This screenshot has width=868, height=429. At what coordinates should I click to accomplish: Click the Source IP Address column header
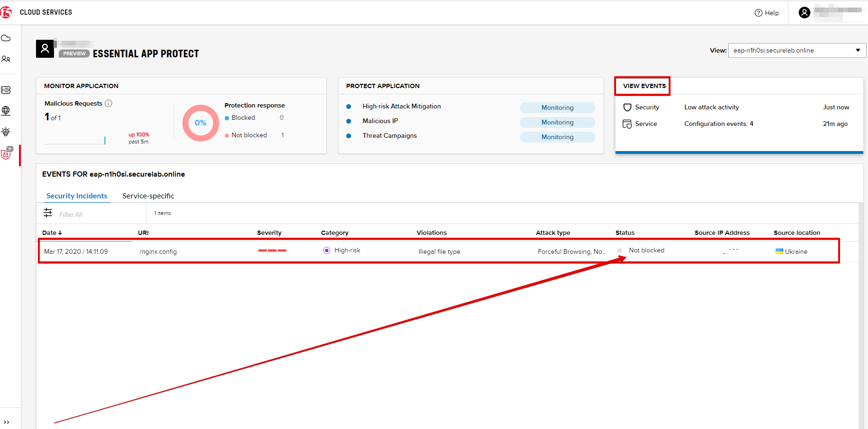pos(722,233)
